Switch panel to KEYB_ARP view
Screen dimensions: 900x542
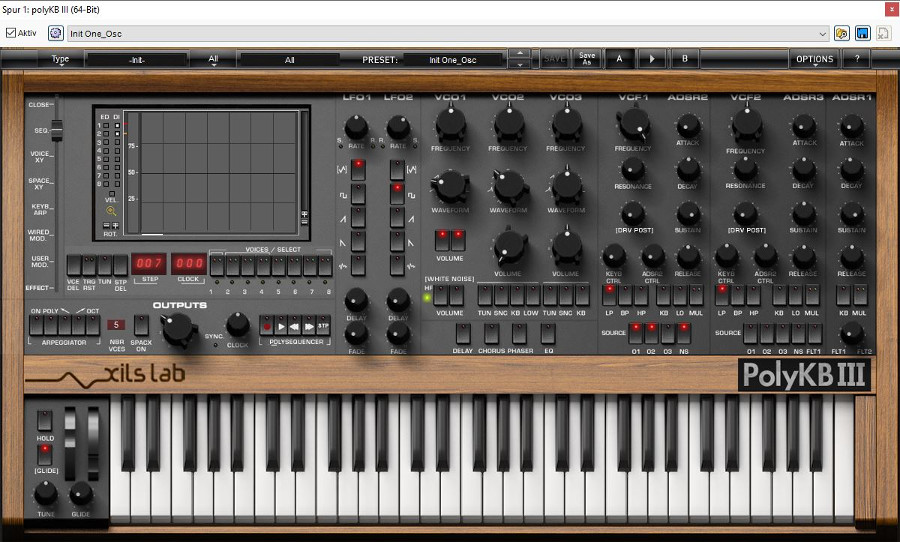click(41, 209)
